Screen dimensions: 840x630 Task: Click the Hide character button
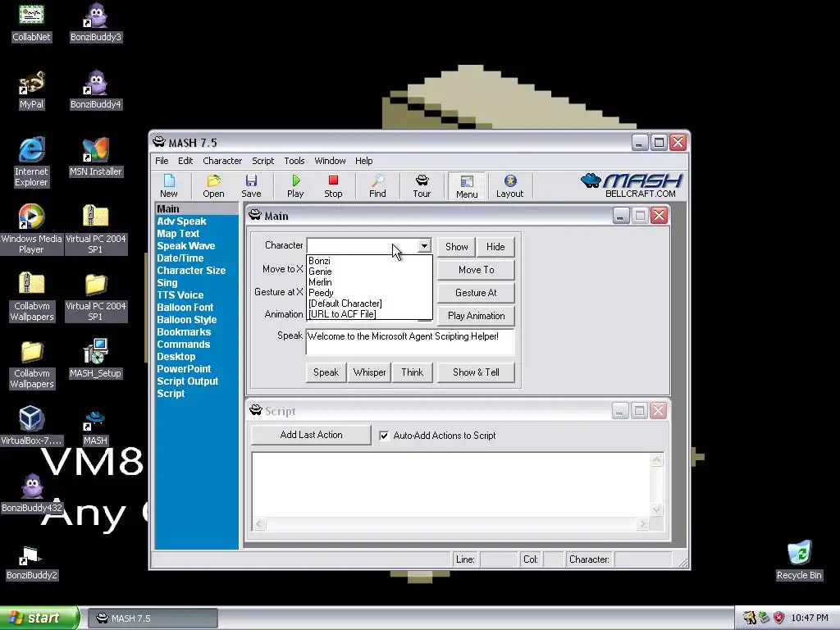495,247
